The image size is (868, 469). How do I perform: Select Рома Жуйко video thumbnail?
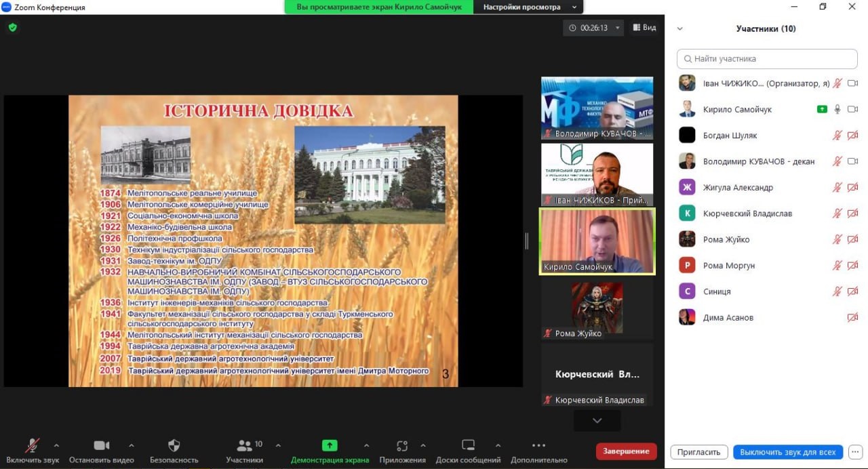(x=597, y=308)
